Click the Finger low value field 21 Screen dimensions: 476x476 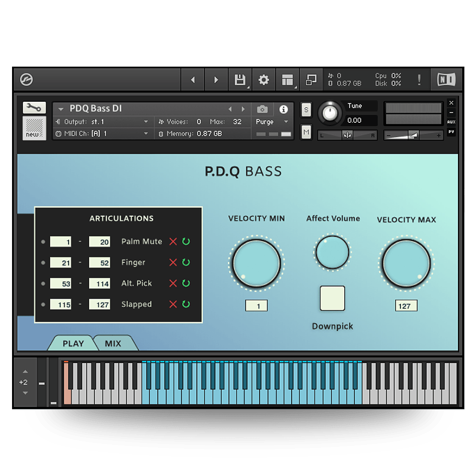(61, 263)
